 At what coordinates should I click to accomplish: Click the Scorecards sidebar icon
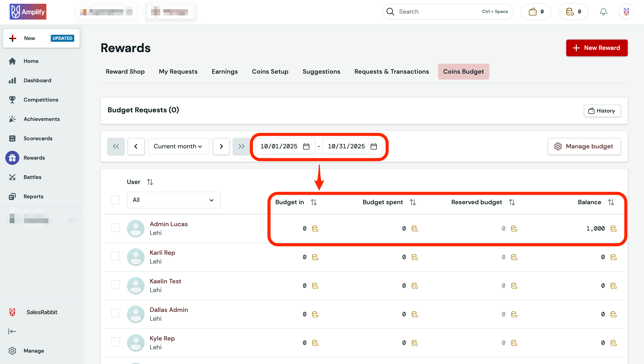[12, 138]
